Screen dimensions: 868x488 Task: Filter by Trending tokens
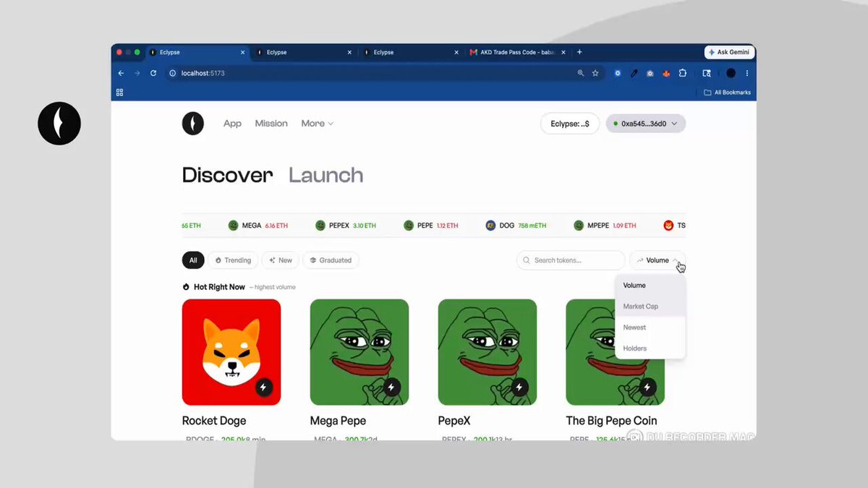pyautogui.click(x=233, y=260)
